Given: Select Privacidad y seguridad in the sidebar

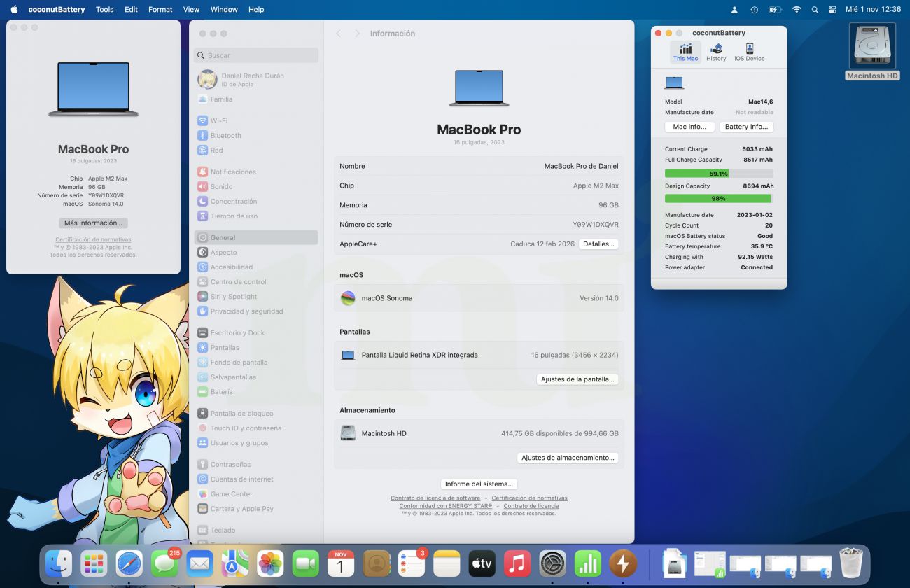Looking at the screenshot, I should pos(256,311).
